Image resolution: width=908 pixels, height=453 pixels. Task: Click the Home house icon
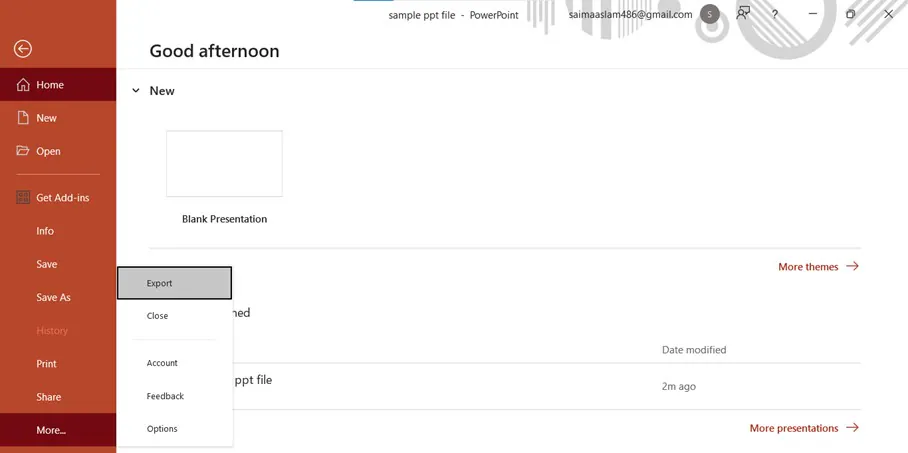tap(23, 85)
